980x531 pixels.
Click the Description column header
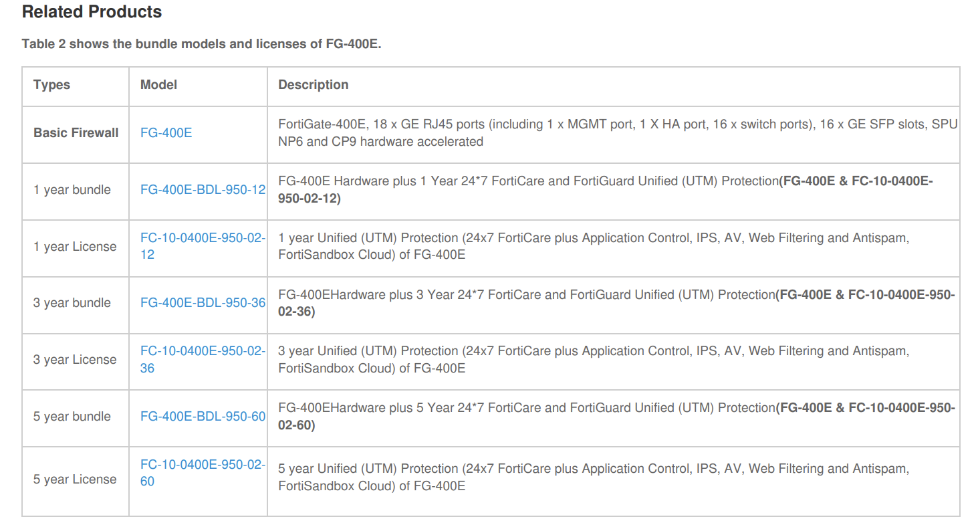[x=314, y=85]
